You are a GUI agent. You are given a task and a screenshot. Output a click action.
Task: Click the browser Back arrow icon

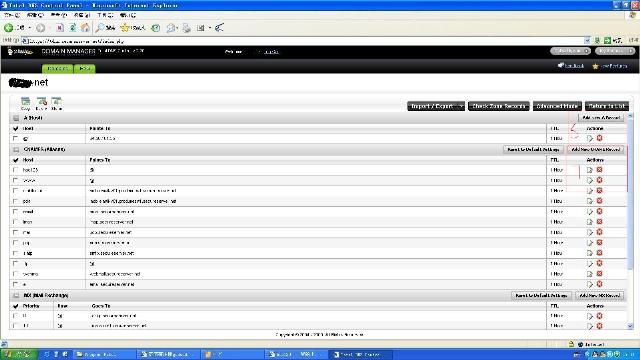coord(9,28)
